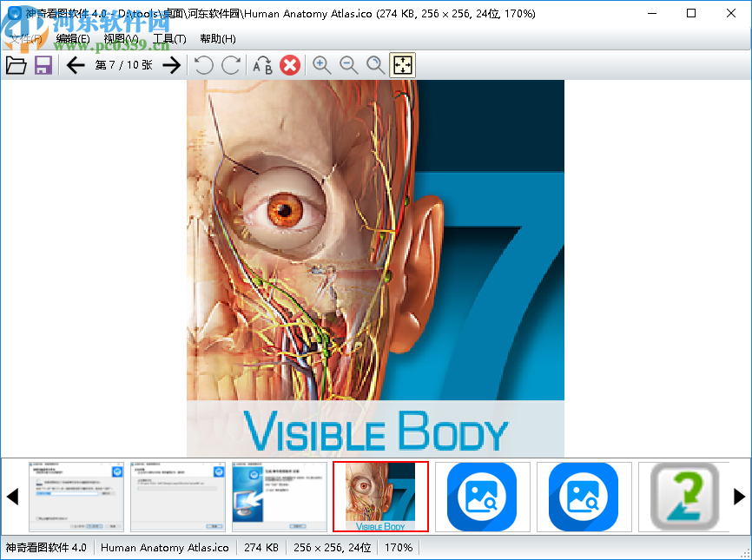Click 'Human Anatomy Atlas.ico' in status bar
This screenshot has height=560, width=752.
[164, 548]
